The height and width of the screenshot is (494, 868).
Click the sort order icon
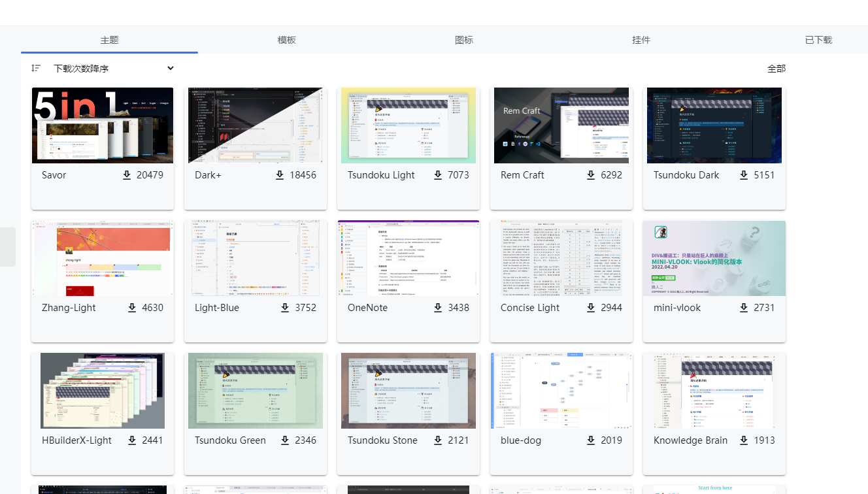click(36, 68)
